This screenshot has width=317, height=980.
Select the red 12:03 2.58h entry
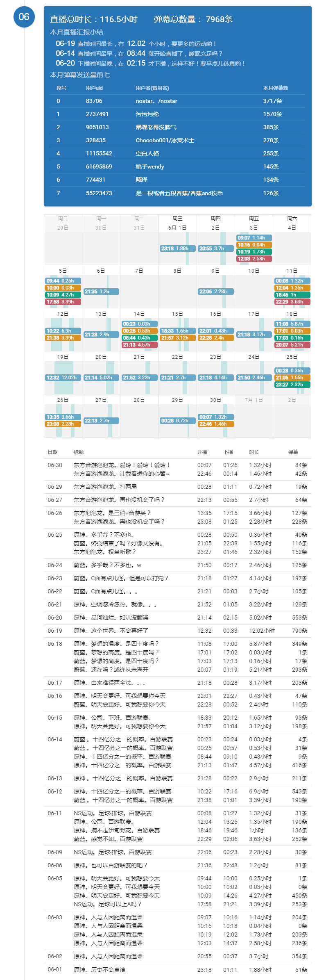coord(254,259)
